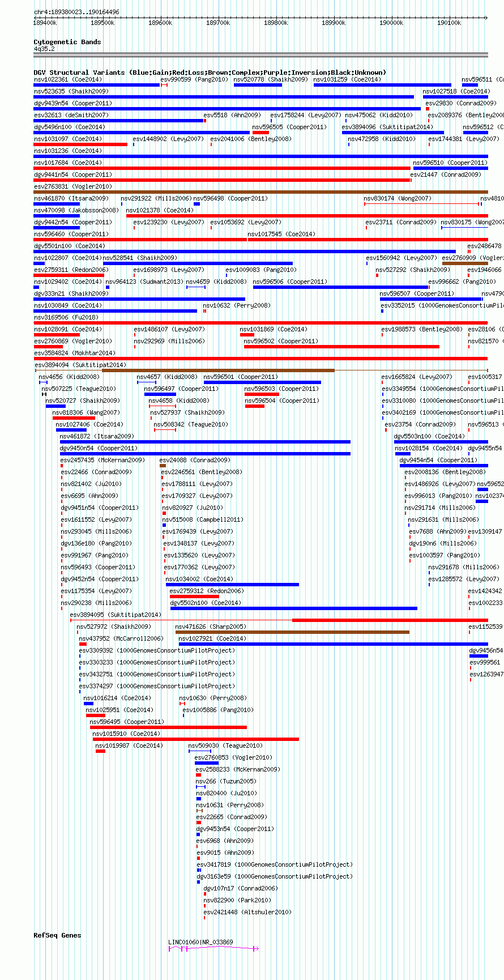The height and width of the screenshot is (980, 504).
Task: Click esv5518 (Ahn2009) label
Action: tap(232, 115)
